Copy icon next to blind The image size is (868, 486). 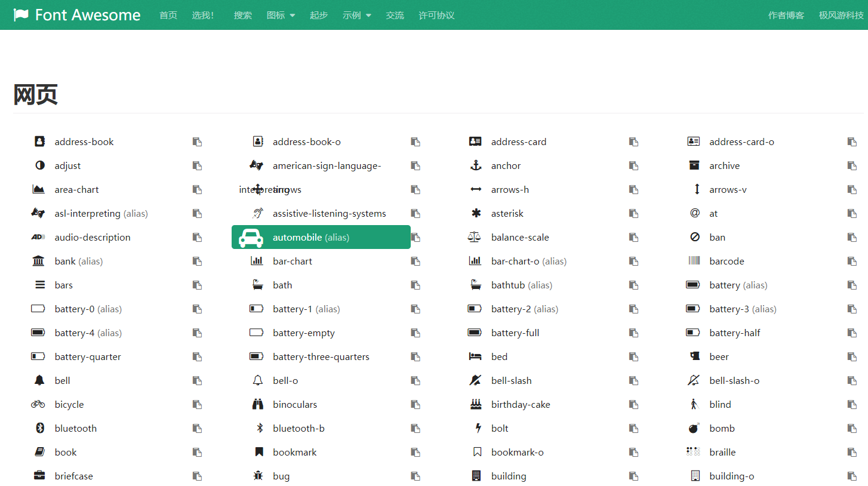852,404
